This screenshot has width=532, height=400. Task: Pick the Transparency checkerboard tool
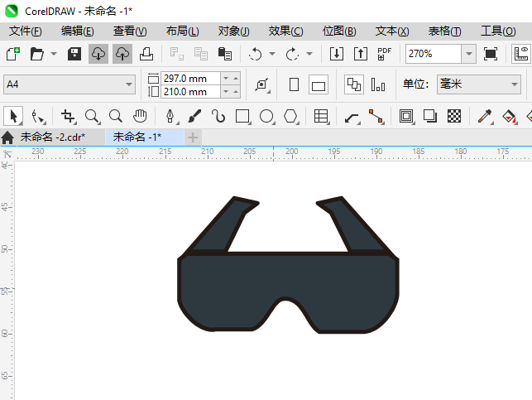453,116
